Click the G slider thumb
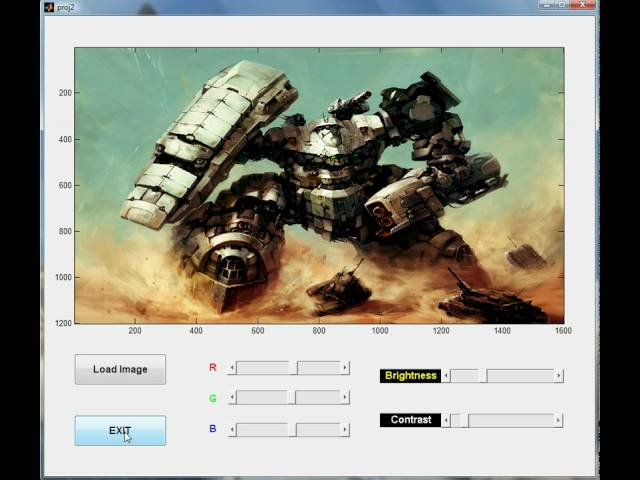640x480 pixels. [291, 397]
